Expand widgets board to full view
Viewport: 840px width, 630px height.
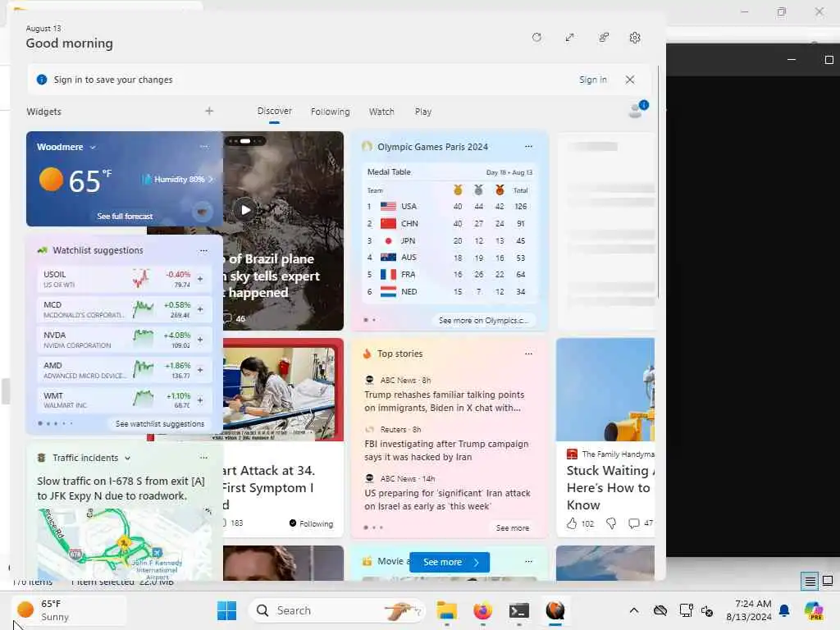569,38
